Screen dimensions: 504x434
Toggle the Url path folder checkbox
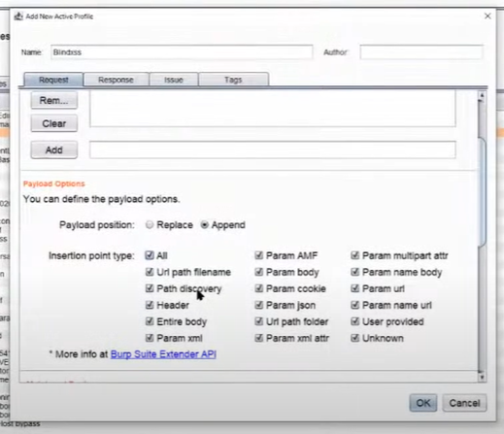click(258, 321)
